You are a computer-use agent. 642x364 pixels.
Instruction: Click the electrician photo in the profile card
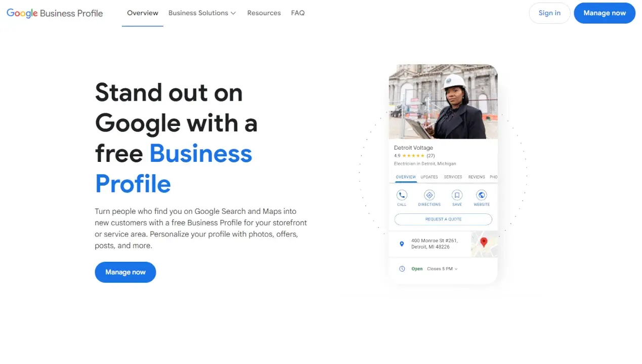[443, 102]
